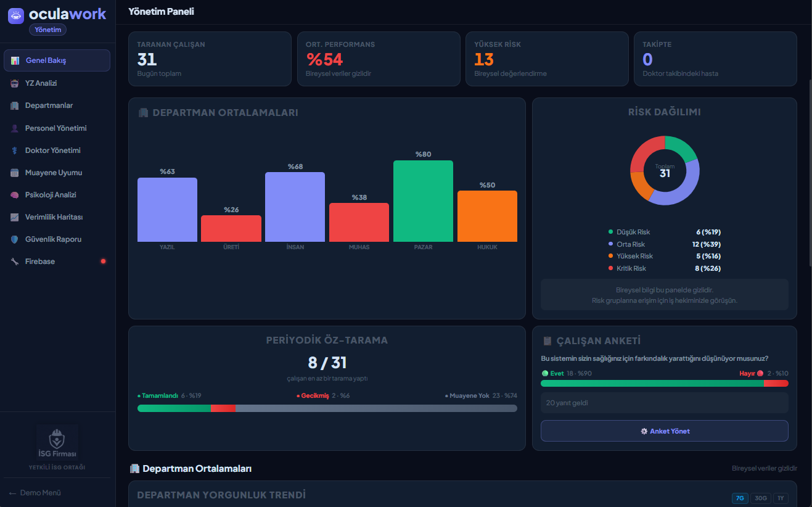Viewport: 812px width, 507px height.
Task: Click the Yüksek Risk stat card
Action: point(547,59)
